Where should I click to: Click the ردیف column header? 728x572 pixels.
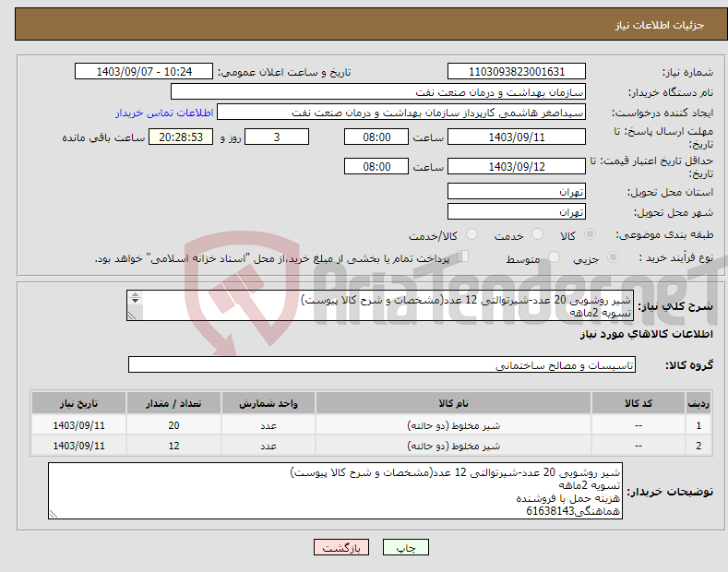(698, 403)
